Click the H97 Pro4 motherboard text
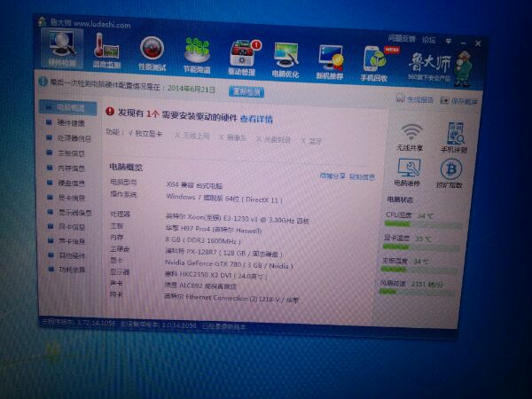The width and height of the screenshot is (532, 399). tap(214, 230)
